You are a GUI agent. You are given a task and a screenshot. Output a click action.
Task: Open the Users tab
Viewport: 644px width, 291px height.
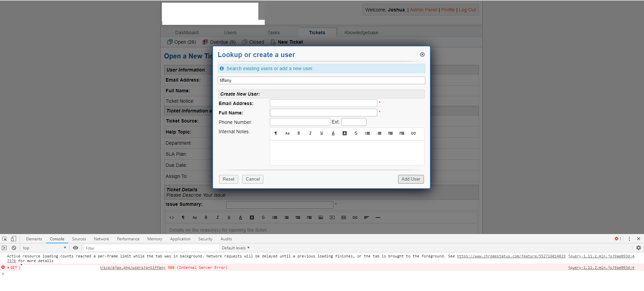[230, 33]
